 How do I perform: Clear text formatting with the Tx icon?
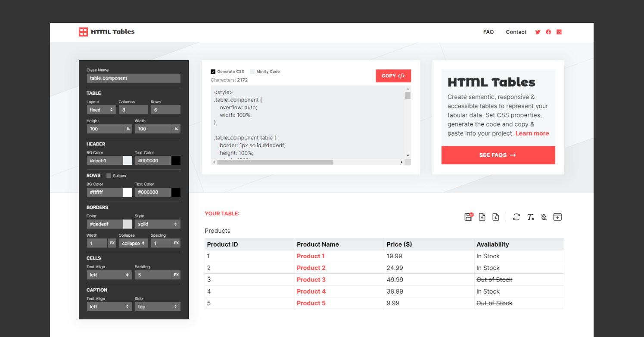[x=530, y=217]
